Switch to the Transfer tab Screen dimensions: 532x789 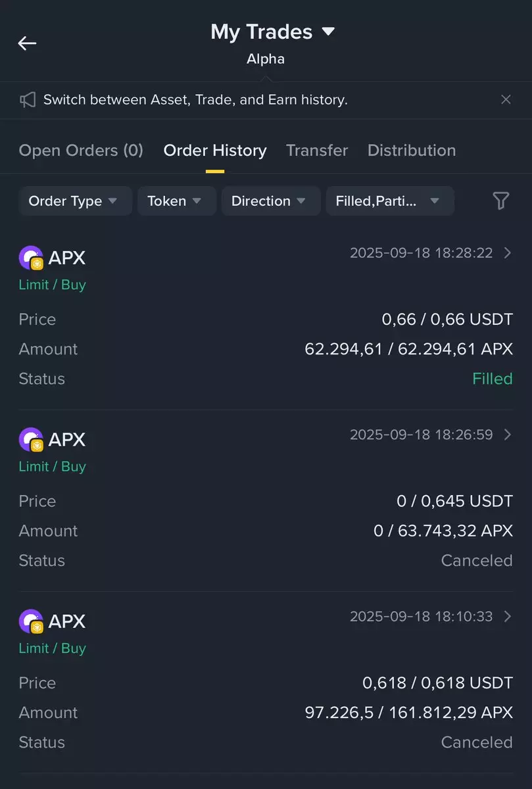317,151
